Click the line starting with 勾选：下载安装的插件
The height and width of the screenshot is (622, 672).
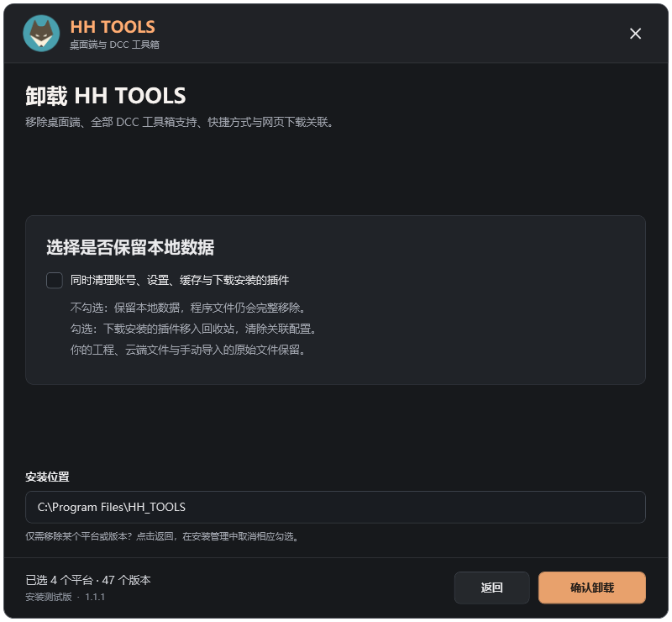point(194,329)
